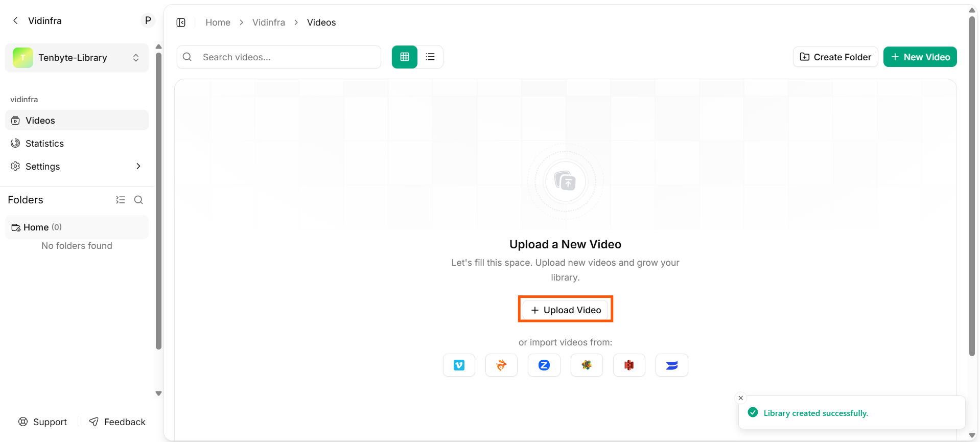Click the Upload Video button

(x=566, y=310)
